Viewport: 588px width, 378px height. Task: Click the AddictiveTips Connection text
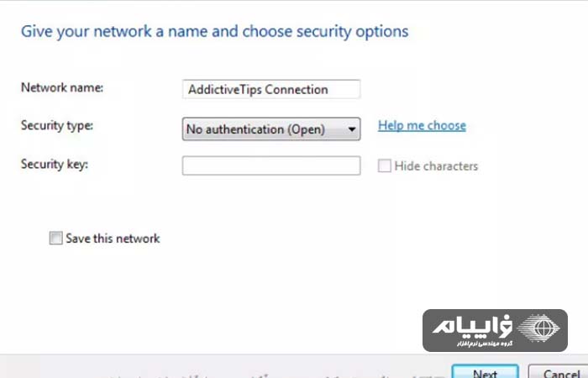(x=258, y=90)
